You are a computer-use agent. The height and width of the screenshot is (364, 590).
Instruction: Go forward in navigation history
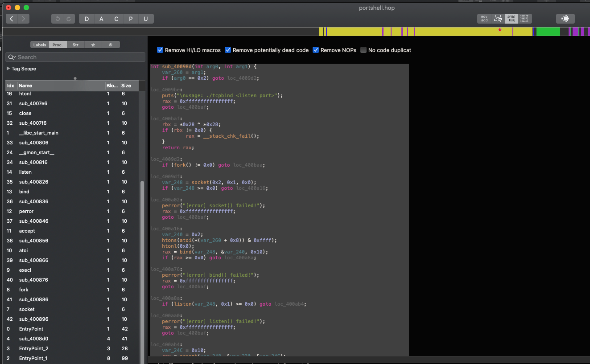(24, 19)
